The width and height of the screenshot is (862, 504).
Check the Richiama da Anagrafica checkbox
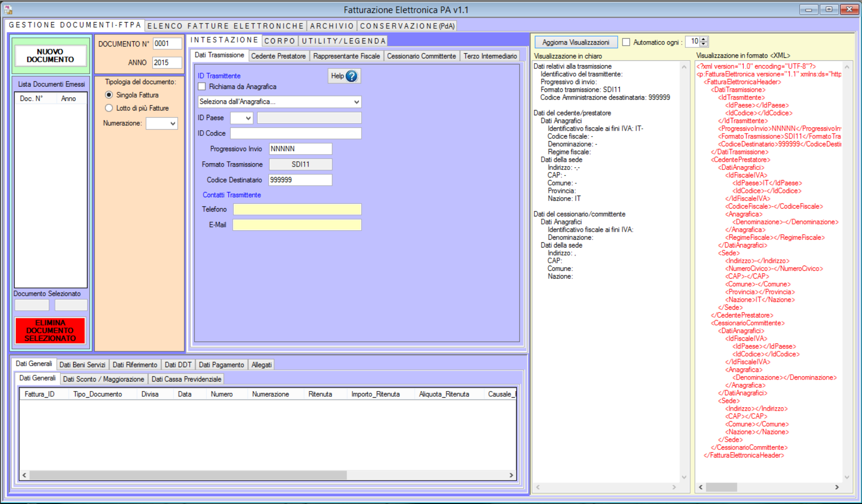(x=202, y=87)
